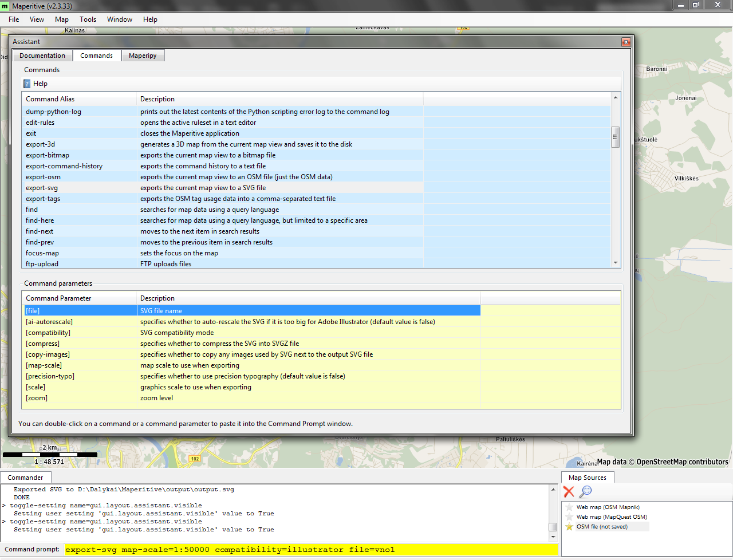Viewport: 733px width, 560px height.
Task: Open the File menu
Action: click(14, 19)
